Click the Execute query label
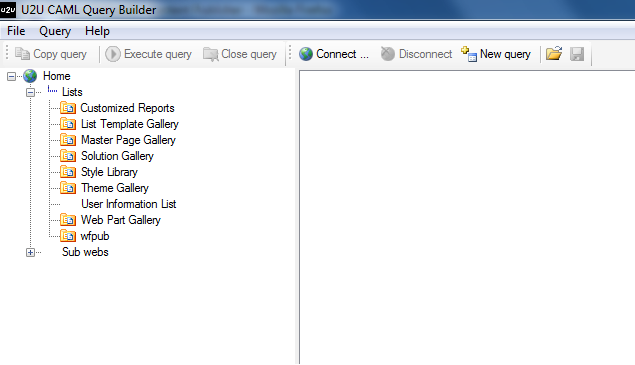The image size is (635, 365). tap(158, 54)
